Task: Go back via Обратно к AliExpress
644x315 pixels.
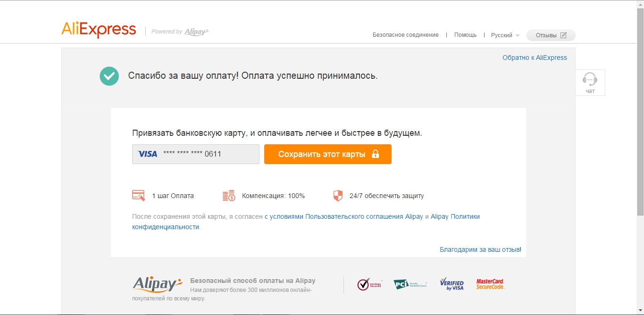Action: click(x=535, y=58)
